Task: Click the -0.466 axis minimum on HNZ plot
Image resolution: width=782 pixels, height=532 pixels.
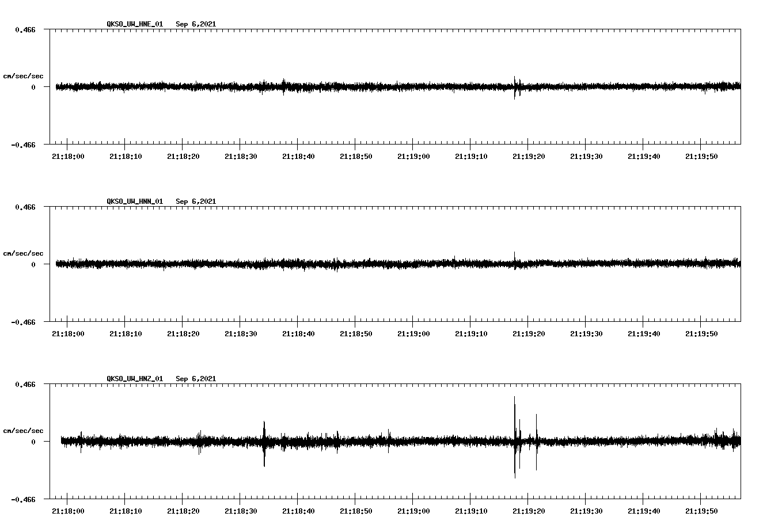Action: pos(23,500)
